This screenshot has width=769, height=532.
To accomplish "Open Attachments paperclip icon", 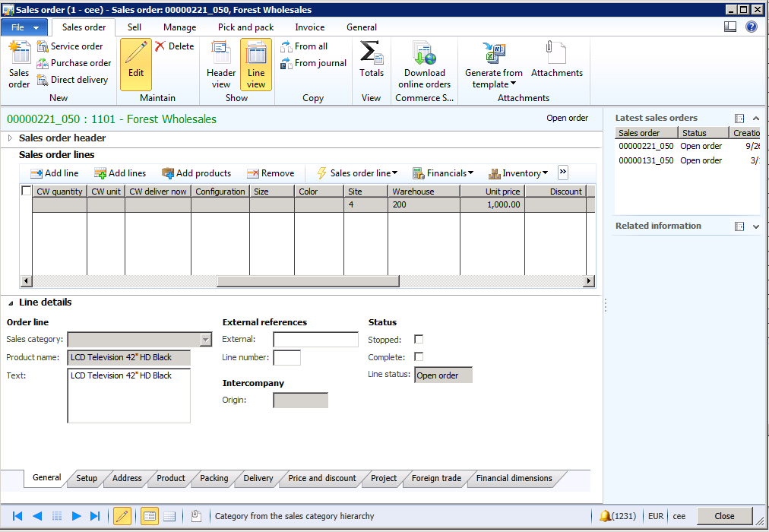I will click(556, 53).
